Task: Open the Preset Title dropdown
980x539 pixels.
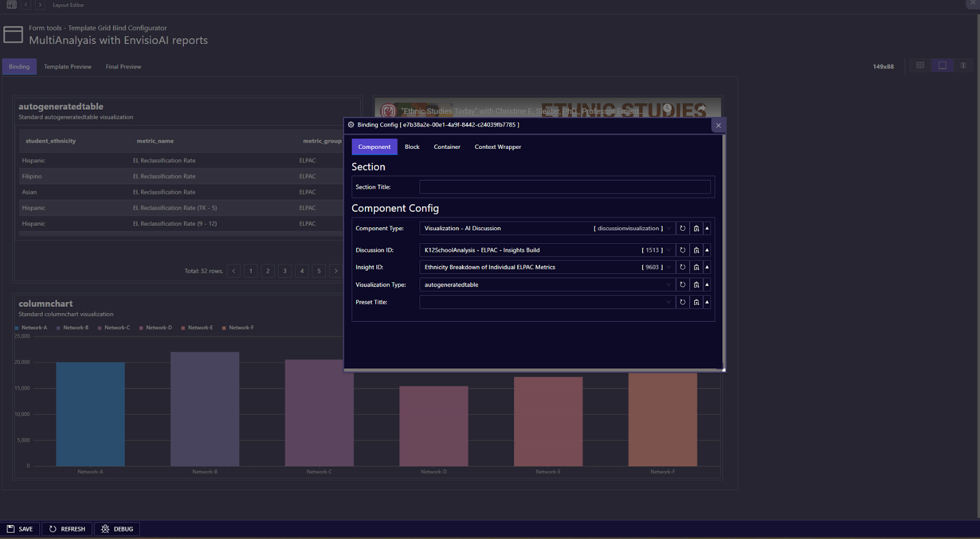Action: pyautogui.click(x=669, y=302)
